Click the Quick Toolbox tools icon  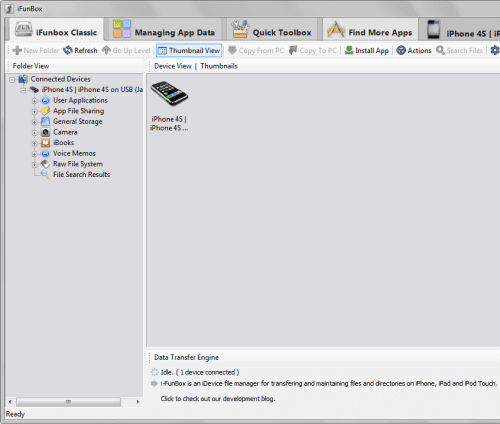click(x=240, y=29)
